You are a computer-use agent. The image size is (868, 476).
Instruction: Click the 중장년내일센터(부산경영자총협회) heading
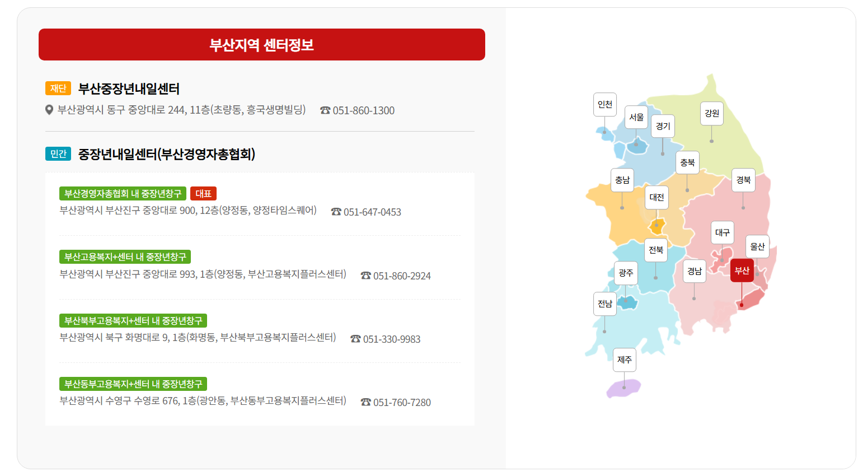point(167,154)
